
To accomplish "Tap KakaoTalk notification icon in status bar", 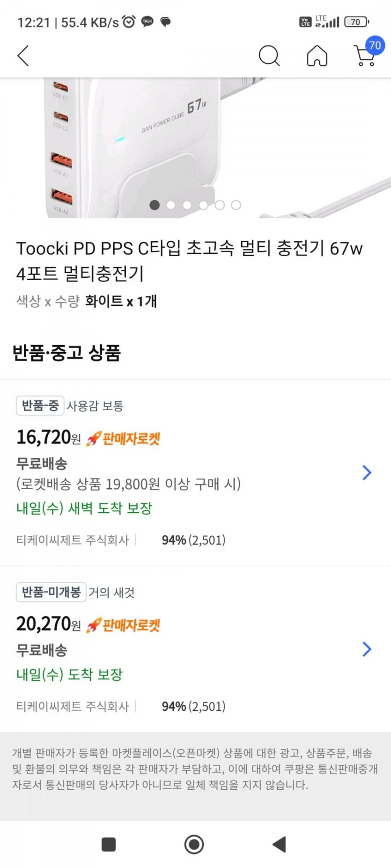I will click(x=148, y=22).
